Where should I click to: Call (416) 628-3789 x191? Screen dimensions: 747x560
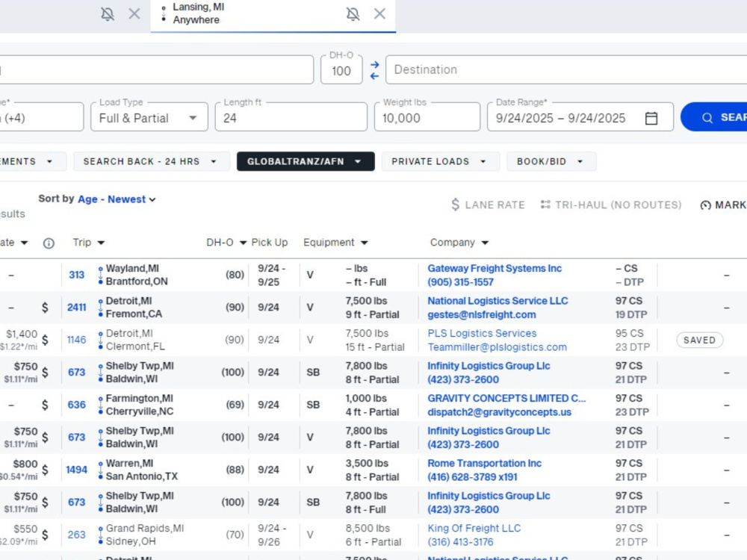point(471,476)
